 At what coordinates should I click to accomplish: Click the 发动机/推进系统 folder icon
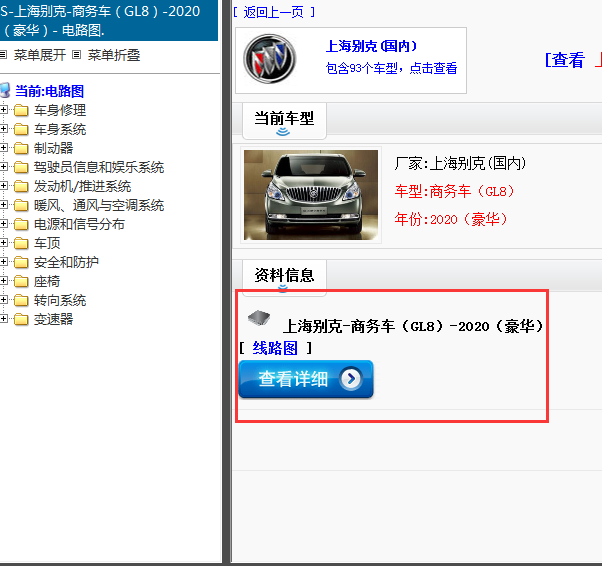point(21,186)
